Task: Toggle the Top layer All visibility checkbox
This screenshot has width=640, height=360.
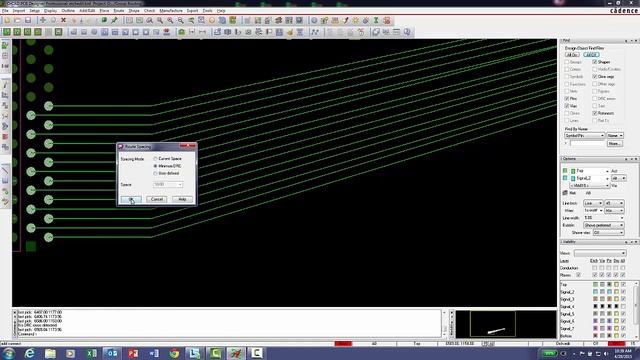Action: tap(623, 284)
